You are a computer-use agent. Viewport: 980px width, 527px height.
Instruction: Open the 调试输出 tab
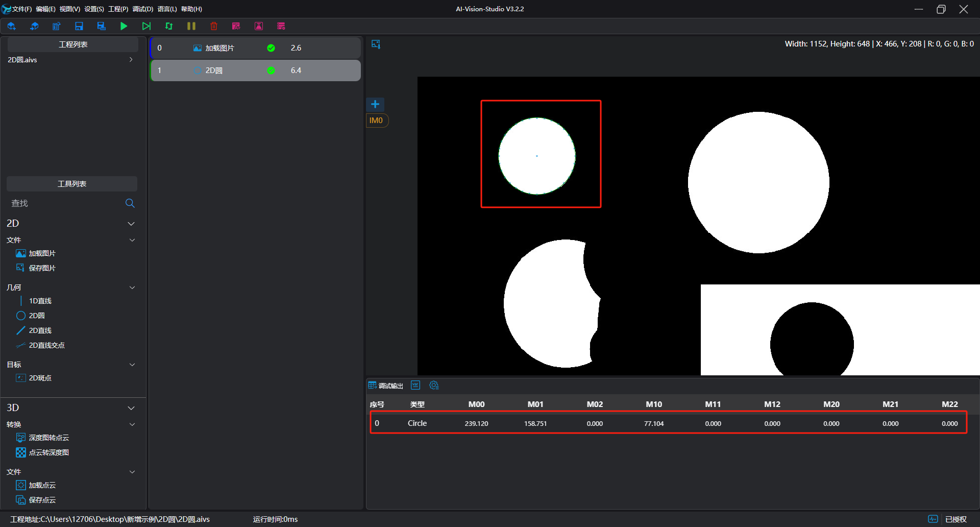pos(386,386)
